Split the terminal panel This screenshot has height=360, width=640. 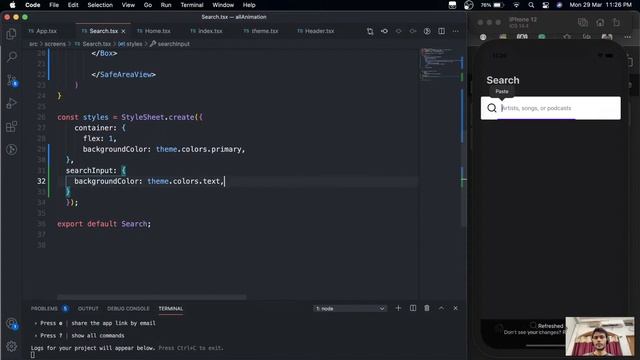tap(413, 308)
